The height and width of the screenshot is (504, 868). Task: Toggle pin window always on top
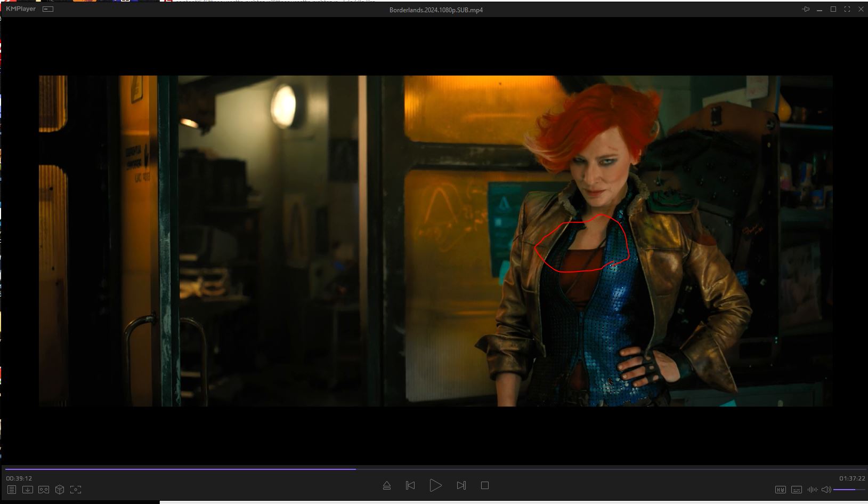806,9
